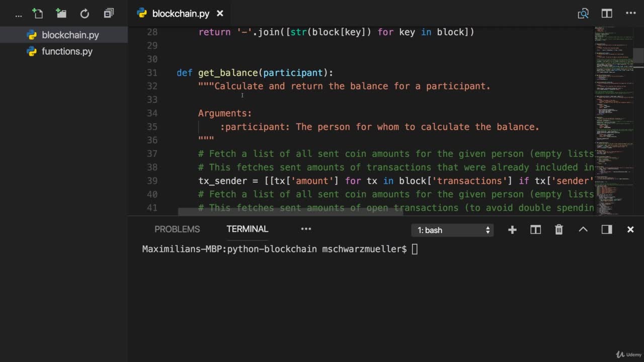Click line number 39 in gutter

[x=152, y=181]
